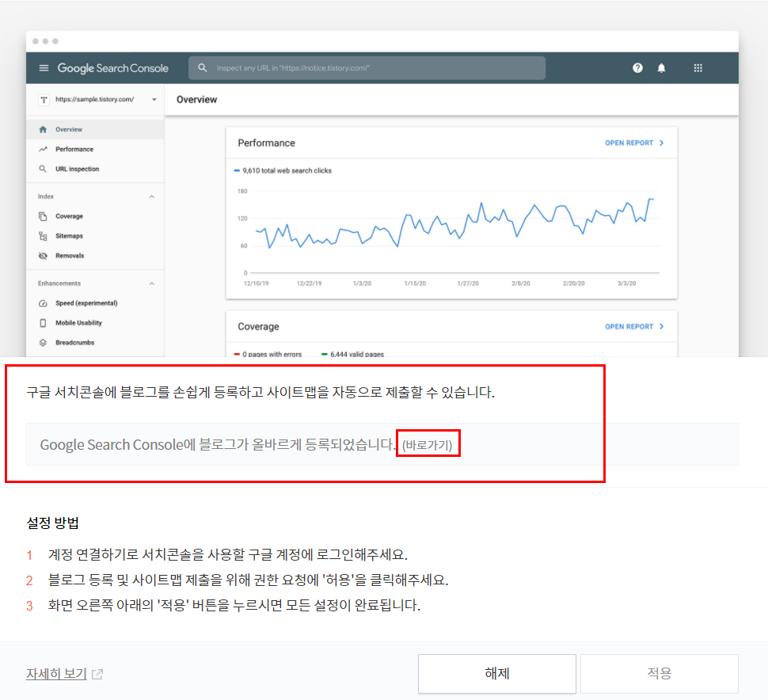Click the Enhancements section label
The height and width of the screenshot is (700, 768).
coord(59,283)
